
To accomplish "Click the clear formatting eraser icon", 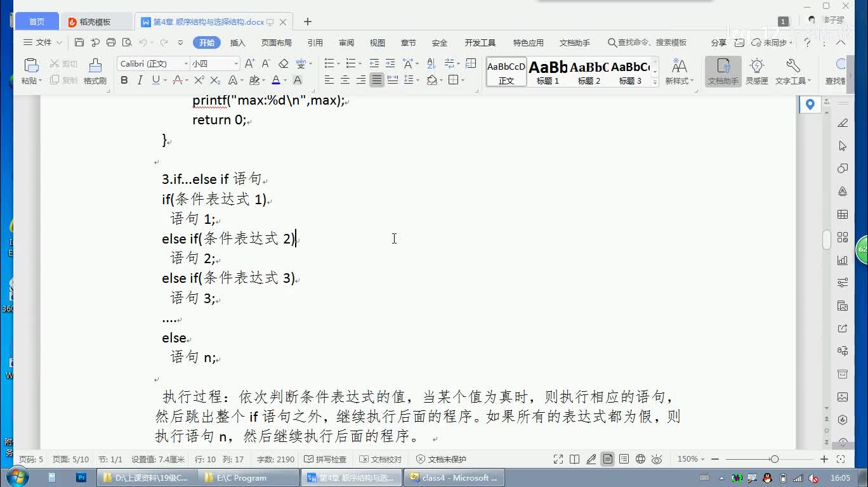I will coord(284,63).
